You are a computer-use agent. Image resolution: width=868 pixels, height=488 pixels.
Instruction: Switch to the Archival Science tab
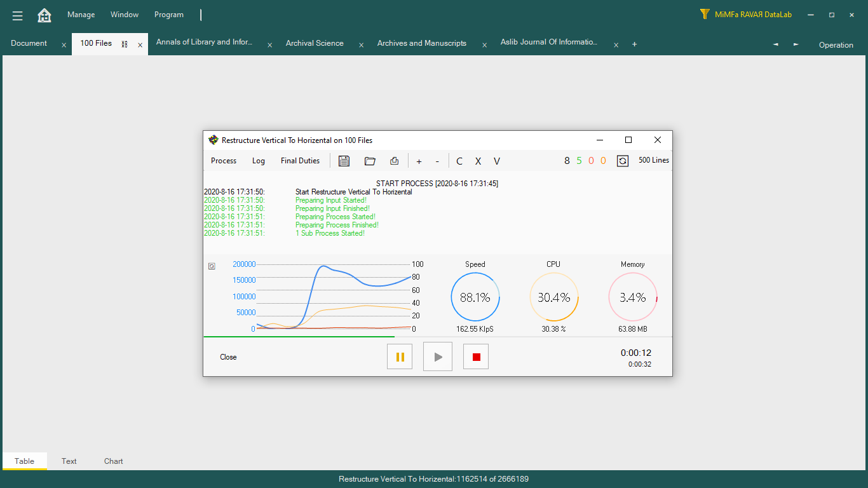(315, 43)
